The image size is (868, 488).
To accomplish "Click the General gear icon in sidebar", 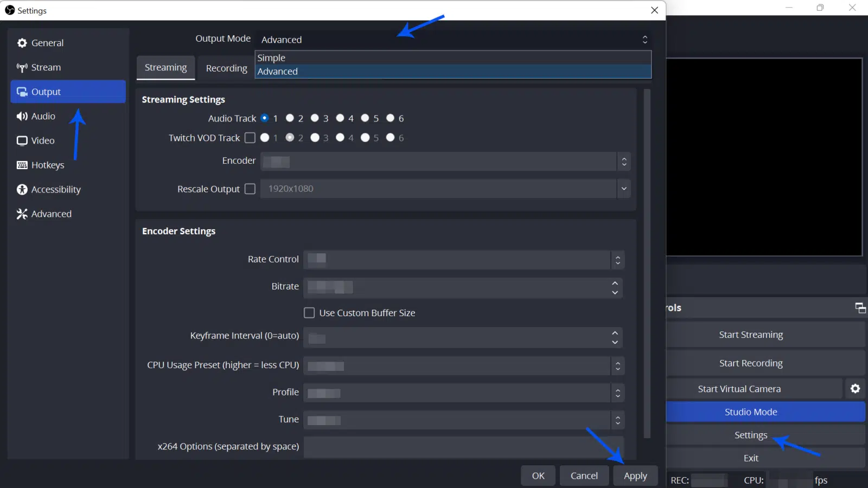I will [x=22, y=43].
